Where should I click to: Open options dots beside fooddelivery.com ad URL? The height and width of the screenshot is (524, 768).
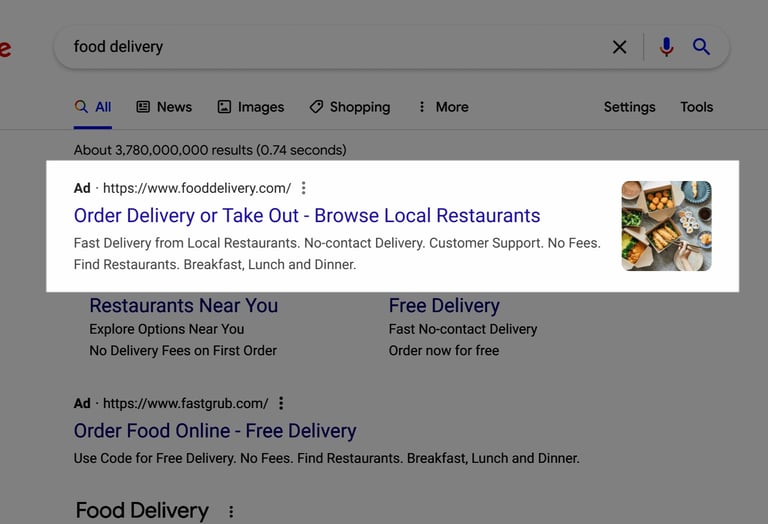pos(304,188)
